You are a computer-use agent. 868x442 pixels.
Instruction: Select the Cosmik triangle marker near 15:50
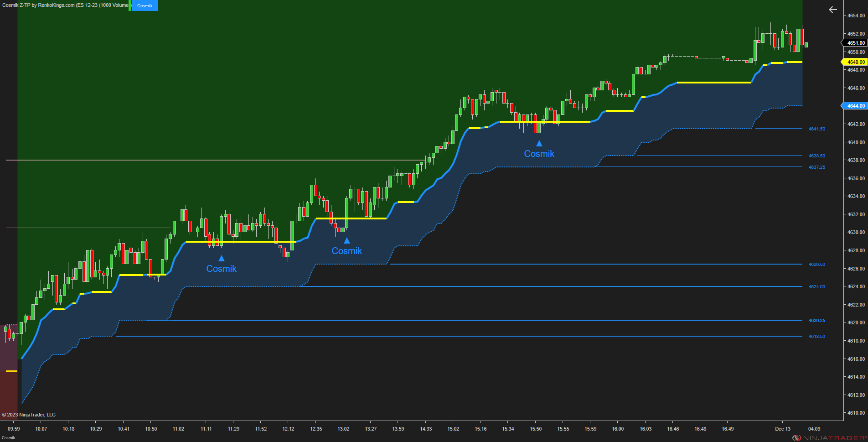(x=539, y=143)
